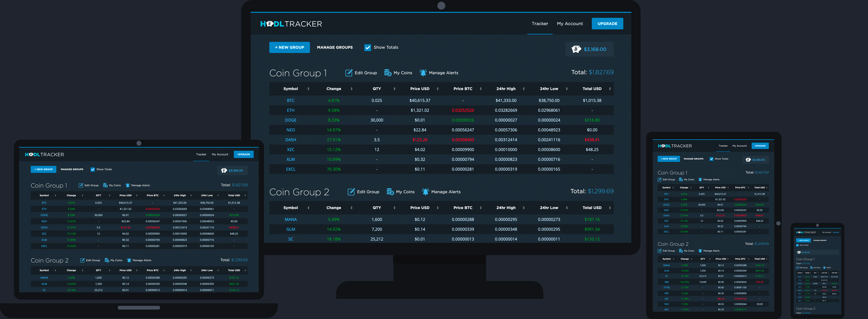Open EXCL symbol link on desktop monitor
This screenshot has height=319, width=868.
pos(291,169)
